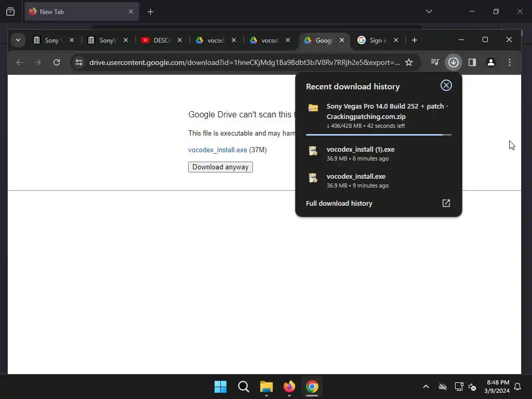Screen dimensions: 532x399
Task: Open File Explorer from taskbar
Action: (267, 387)
